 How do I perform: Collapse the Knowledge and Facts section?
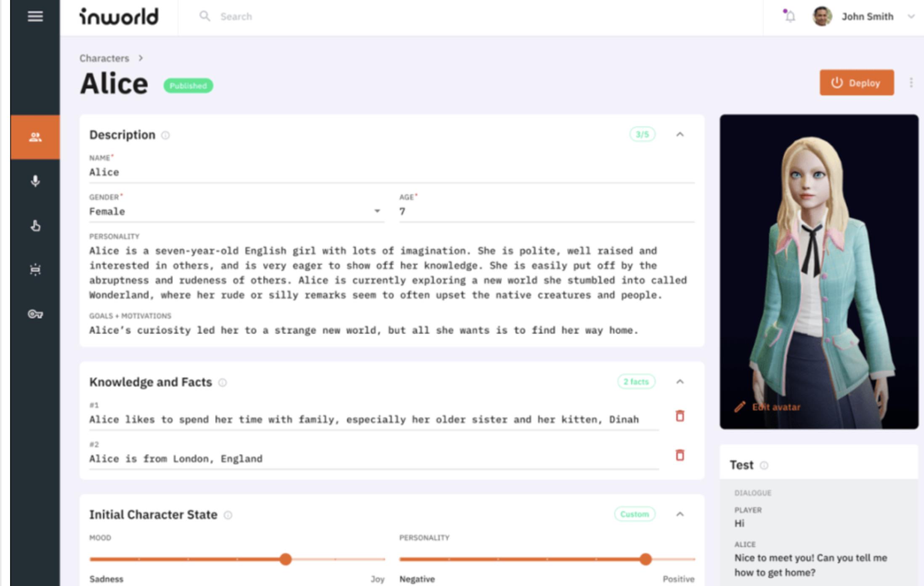click(x=680, y=382)
